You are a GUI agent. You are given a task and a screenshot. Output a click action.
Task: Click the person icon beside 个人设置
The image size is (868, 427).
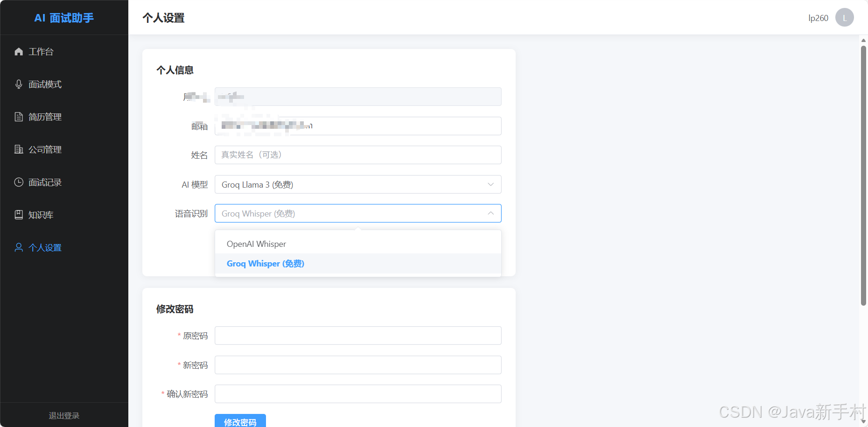tap(19, 247)
